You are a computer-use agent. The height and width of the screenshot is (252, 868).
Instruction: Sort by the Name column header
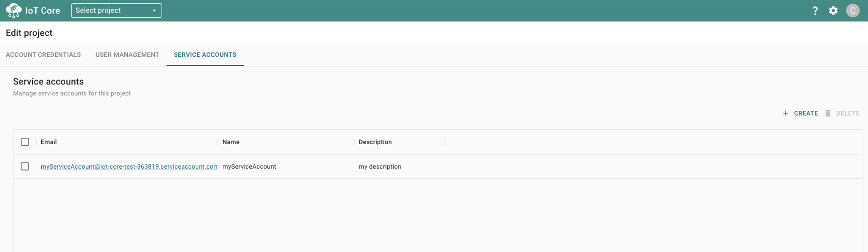point(231,142)
